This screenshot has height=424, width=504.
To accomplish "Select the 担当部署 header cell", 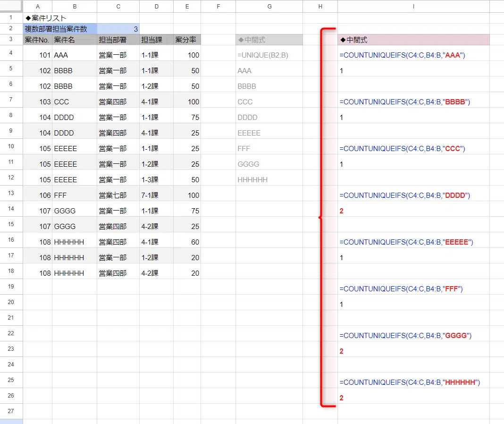I will [x=118, y=40].
